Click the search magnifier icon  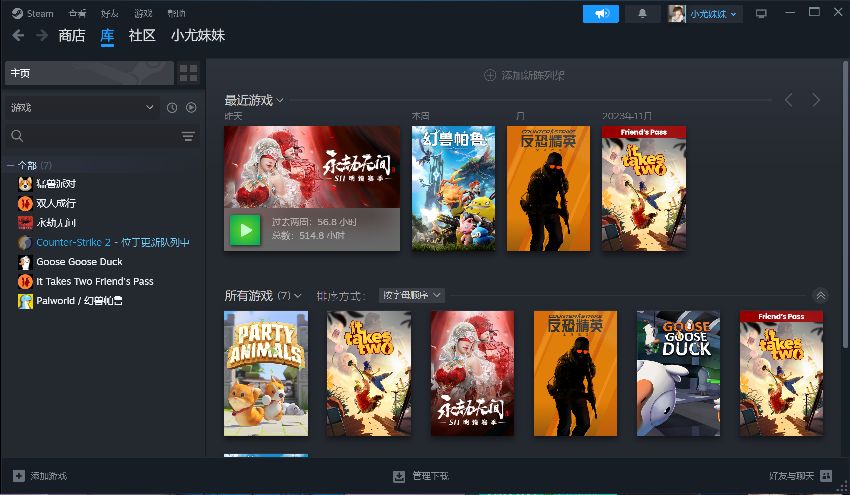[x=17, y=136]
